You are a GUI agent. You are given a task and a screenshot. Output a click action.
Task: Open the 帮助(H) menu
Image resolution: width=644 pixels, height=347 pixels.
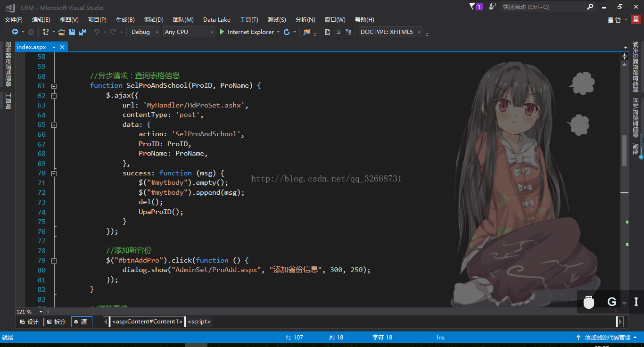point(364,20)
